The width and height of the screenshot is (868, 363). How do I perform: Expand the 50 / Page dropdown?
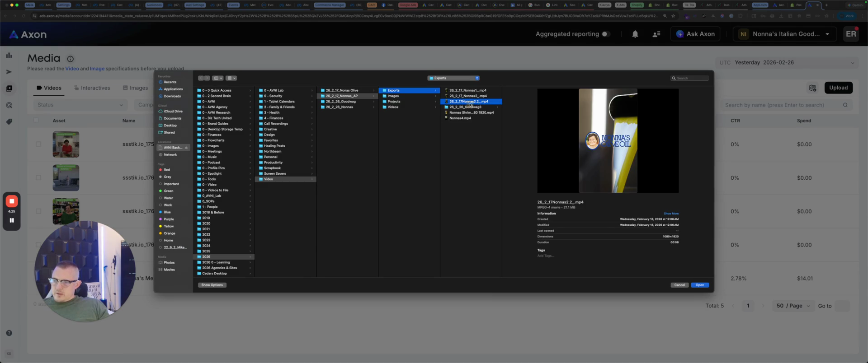(x=793, y=306)
